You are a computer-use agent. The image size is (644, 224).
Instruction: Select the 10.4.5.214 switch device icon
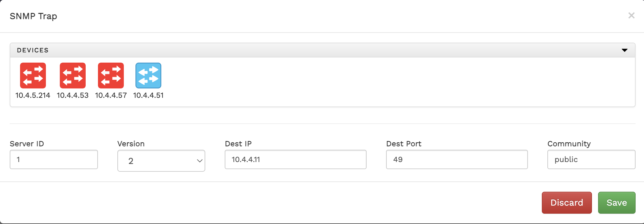tap(33, 76)
